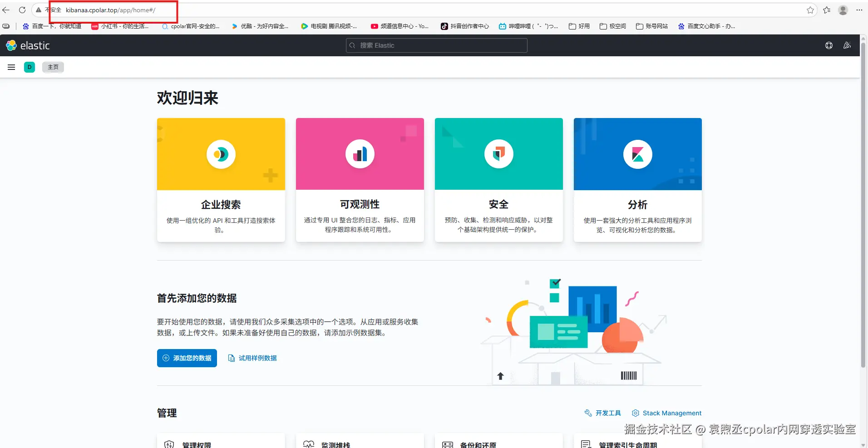Open the favorites list icon
This screenshot has width=868, height=448.
click(x=827, y=10)
